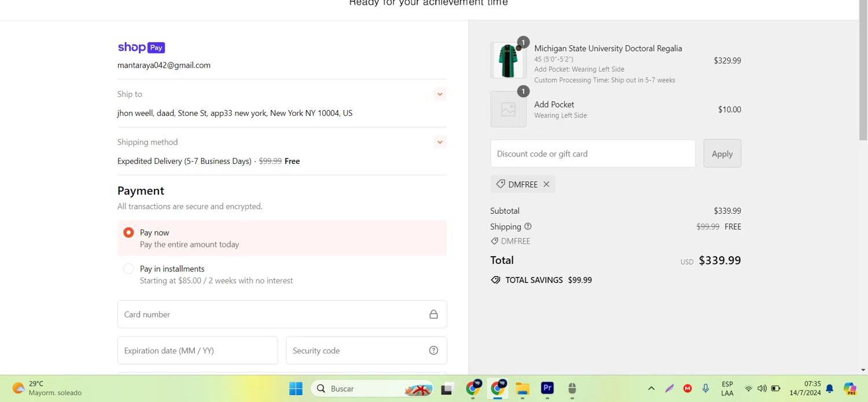
Task: Focus the Card number field
Action: click(282, 314)
